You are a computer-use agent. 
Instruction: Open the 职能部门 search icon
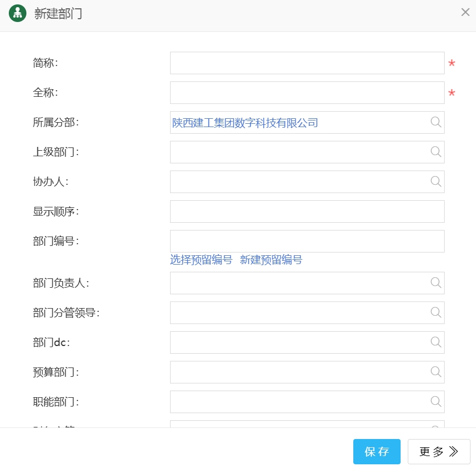coord(436,402)
